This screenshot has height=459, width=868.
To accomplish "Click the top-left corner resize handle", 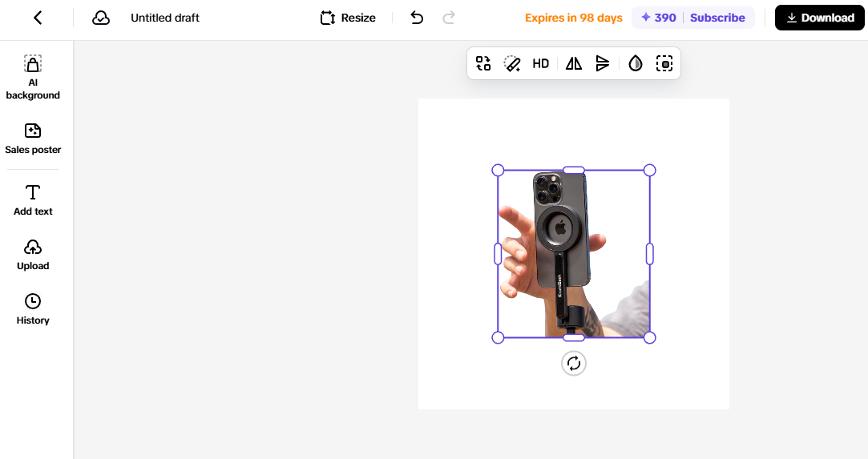I will 498,170.
